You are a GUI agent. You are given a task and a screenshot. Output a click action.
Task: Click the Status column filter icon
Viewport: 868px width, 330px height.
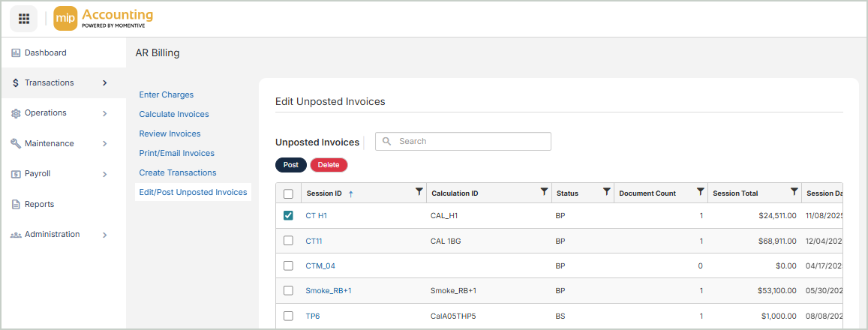606,192
